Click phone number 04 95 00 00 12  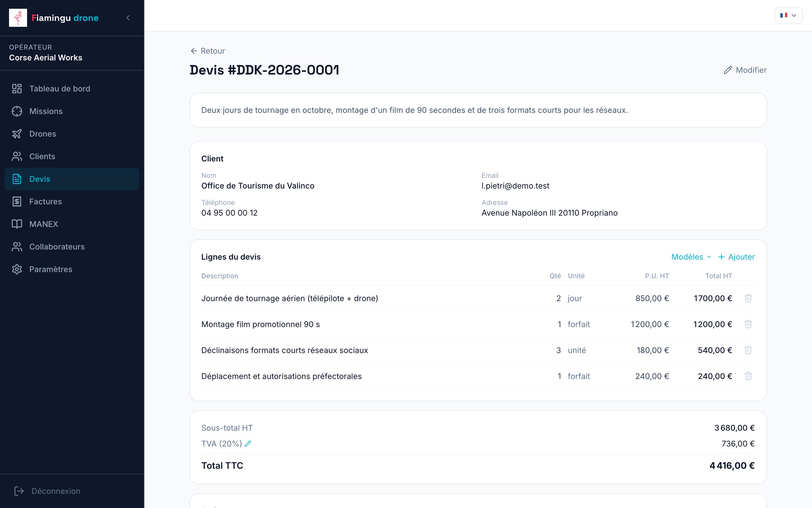click(230, 213)
